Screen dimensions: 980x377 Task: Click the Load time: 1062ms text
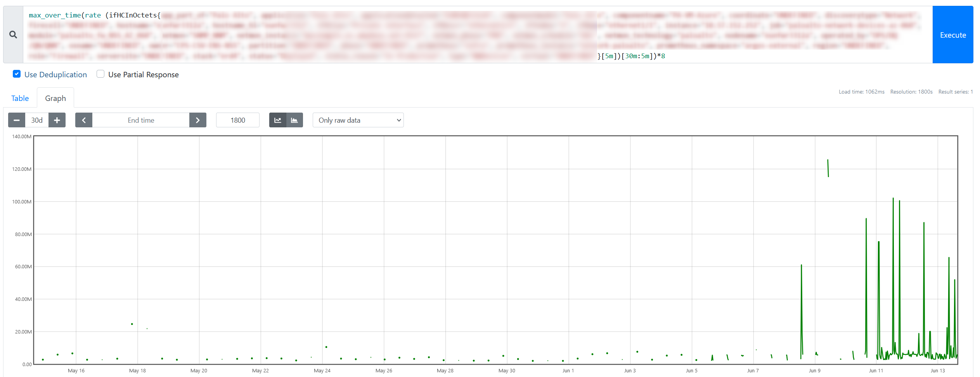click(x=862, y=92)
